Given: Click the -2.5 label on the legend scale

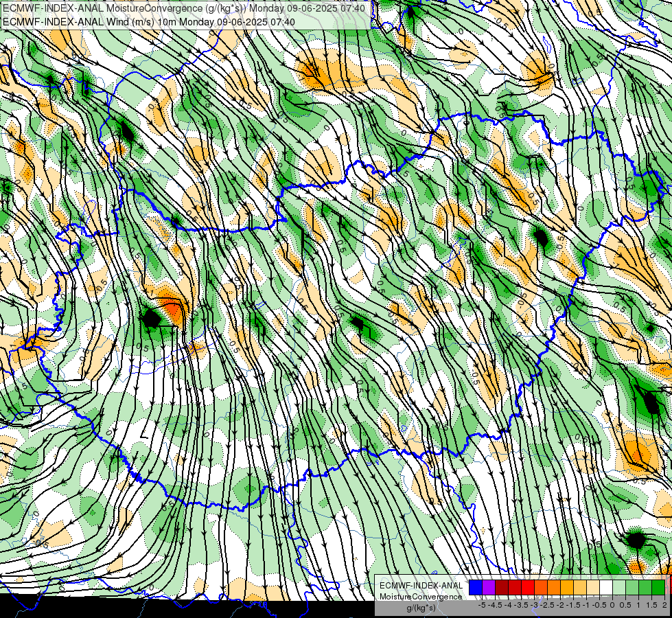Looking at the screenshot, I should 547,605.
